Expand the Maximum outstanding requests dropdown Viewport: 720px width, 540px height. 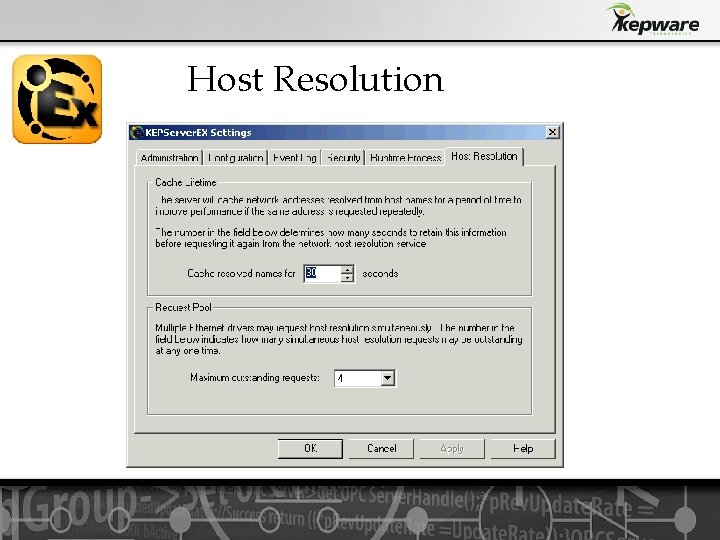point(388,378)
